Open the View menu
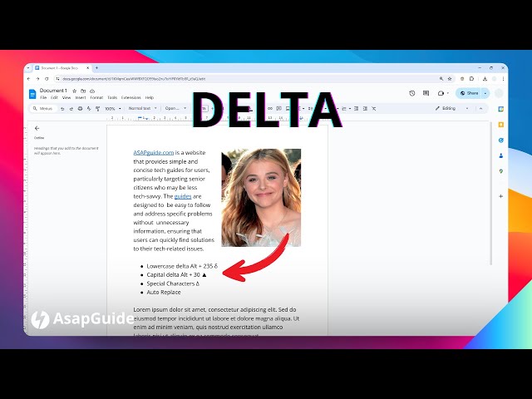This screenshot has width=532, height=399. [66, 98]
